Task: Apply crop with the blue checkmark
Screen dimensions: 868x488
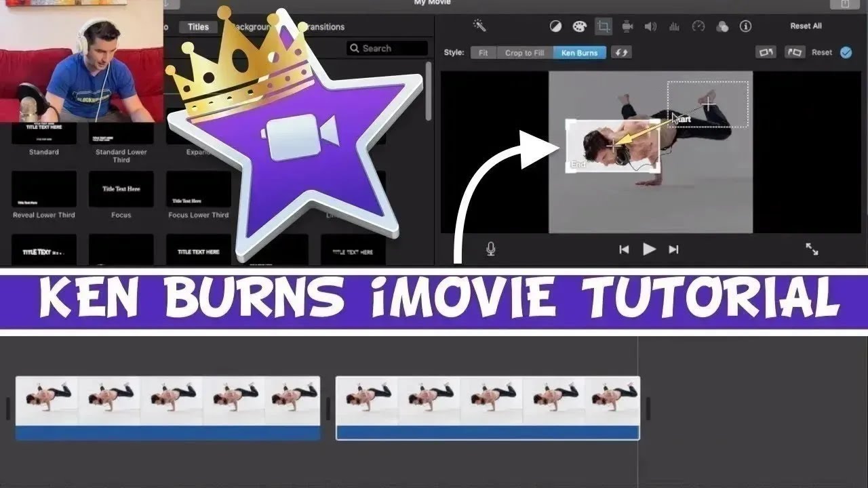Action: click(x=846, y=52)
